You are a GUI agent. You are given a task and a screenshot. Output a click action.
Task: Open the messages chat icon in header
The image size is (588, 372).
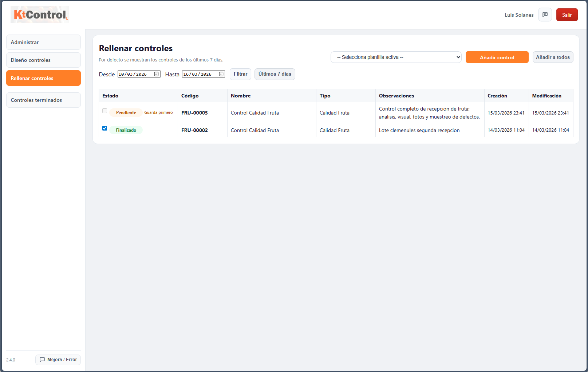[x=545, y=15]
